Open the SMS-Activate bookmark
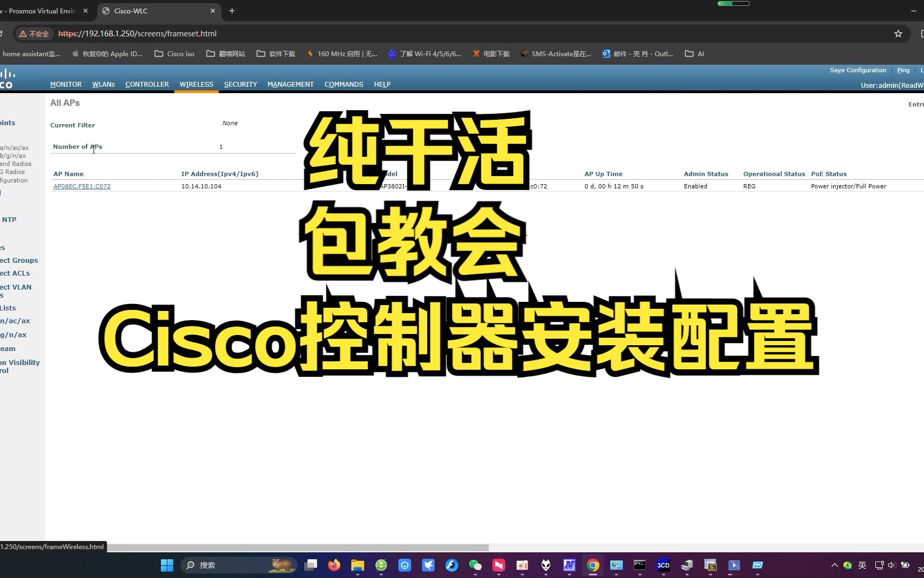The width and height of the screenshot is (924, 578). (x=556, y=54)
